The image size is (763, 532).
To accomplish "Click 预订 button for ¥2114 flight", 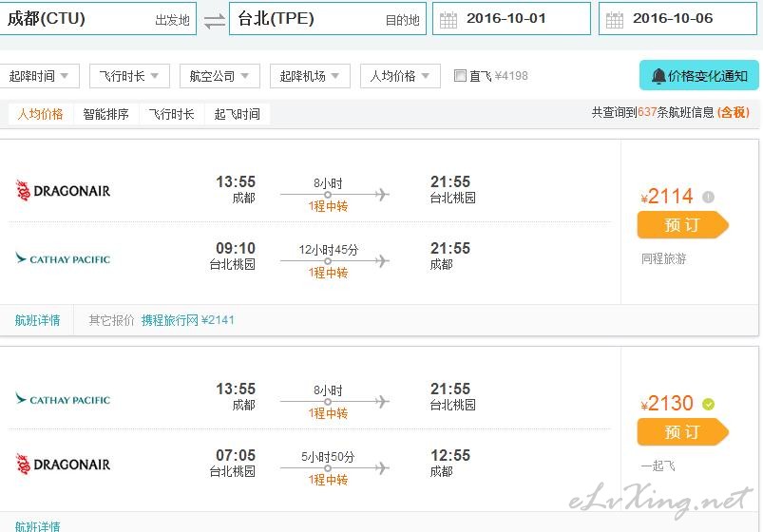I will pyautogui.click(x=683, y=225).
